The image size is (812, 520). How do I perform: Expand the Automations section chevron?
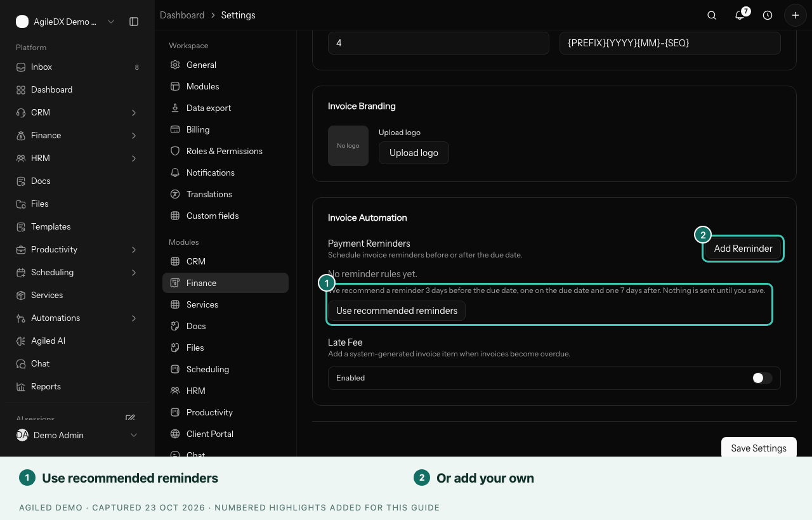[x=134, y=318]
